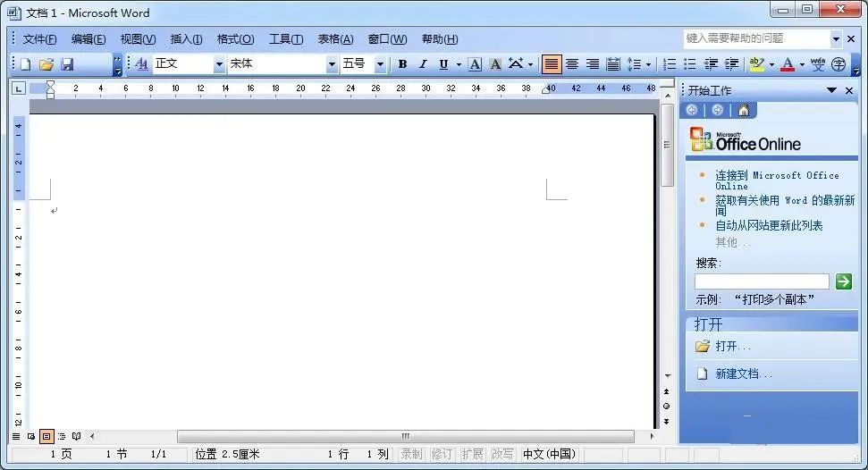Click 获取有关使用 Word 的最新新闻 link

pyautogui.click(x=785, y=206)
